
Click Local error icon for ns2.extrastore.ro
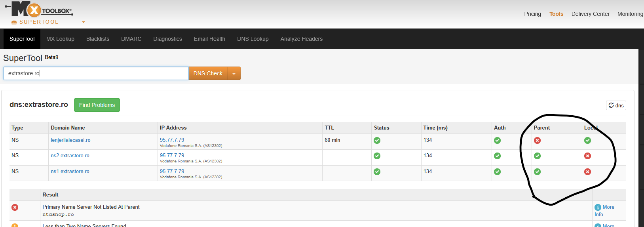point(588,156)
